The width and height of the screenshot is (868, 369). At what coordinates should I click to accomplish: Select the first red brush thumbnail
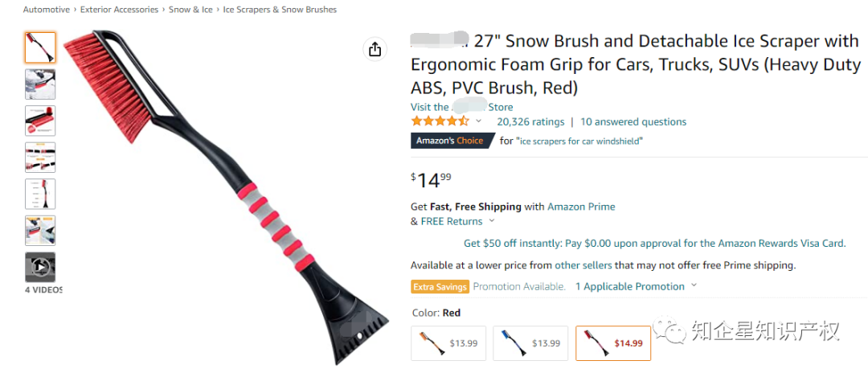pyautogui.click(x=40, y=47)
